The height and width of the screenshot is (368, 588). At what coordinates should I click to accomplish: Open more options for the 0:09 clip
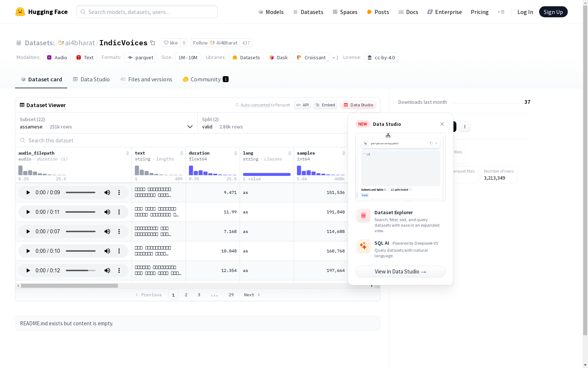point(119,192)
